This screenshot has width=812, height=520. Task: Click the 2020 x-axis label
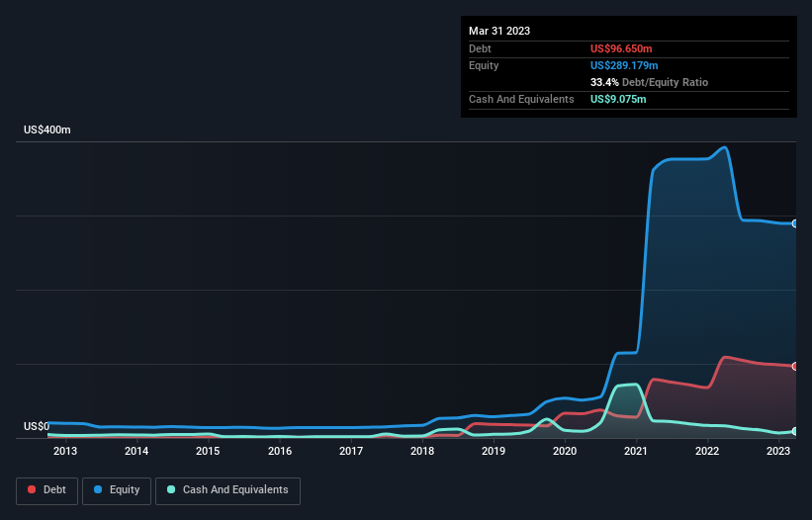[565, 451]
